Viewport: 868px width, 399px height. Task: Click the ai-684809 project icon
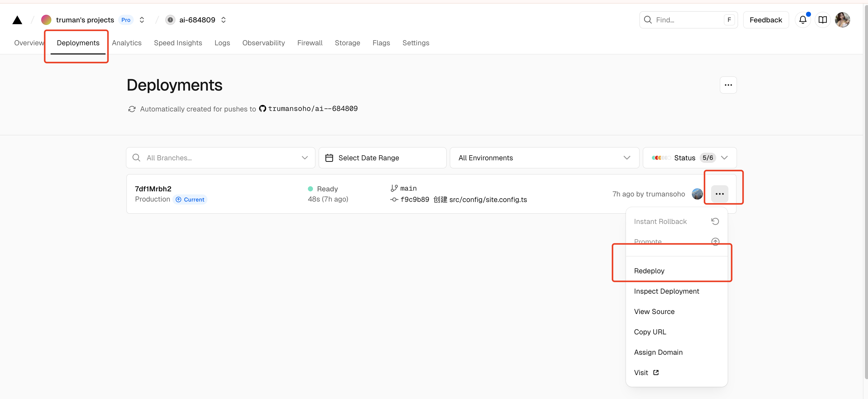170,20
